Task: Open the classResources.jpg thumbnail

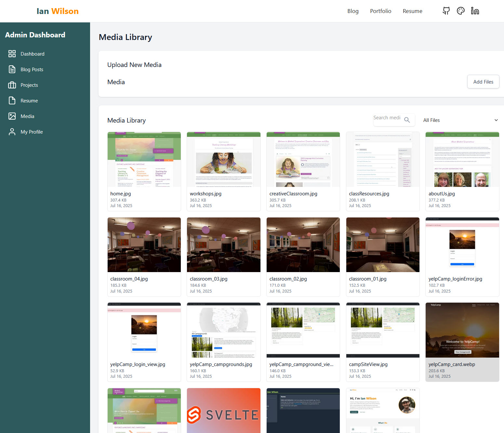Action: point(383,159)
